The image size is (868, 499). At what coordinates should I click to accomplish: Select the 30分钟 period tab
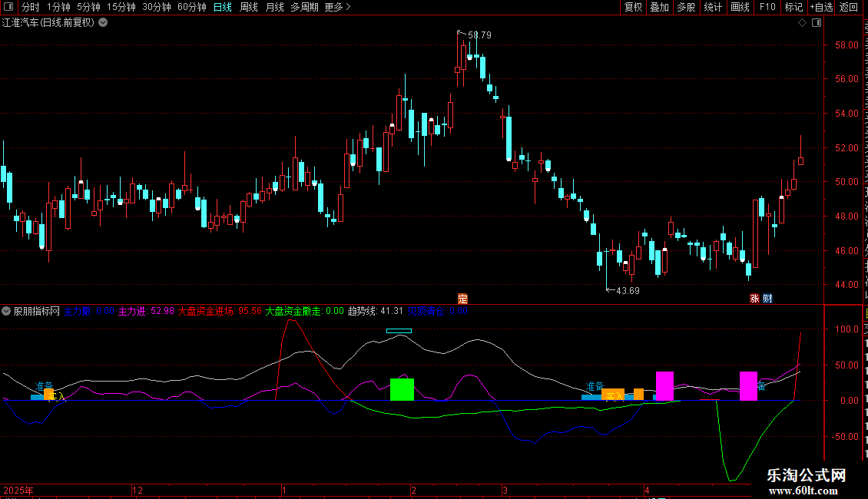pyautogui.click(x=157, y=7)
